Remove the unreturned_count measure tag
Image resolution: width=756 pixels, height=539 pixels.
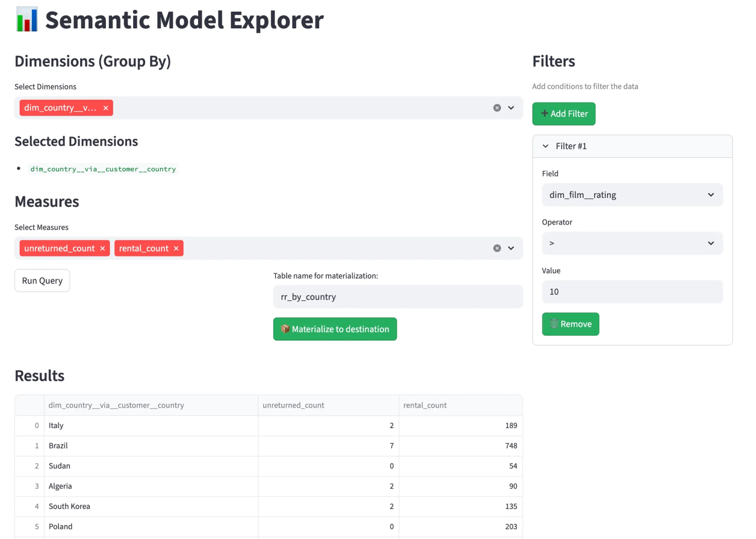click(102, 249)
